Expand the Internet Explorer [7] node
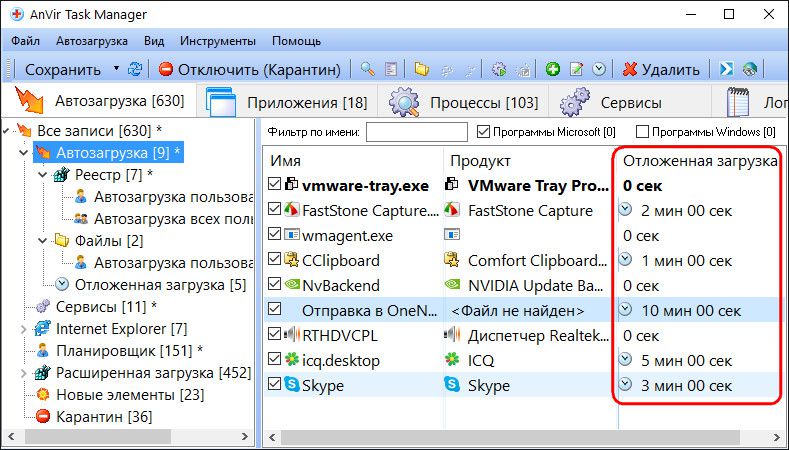The width and height of the screenshot is (789, 450). [25, 328]
